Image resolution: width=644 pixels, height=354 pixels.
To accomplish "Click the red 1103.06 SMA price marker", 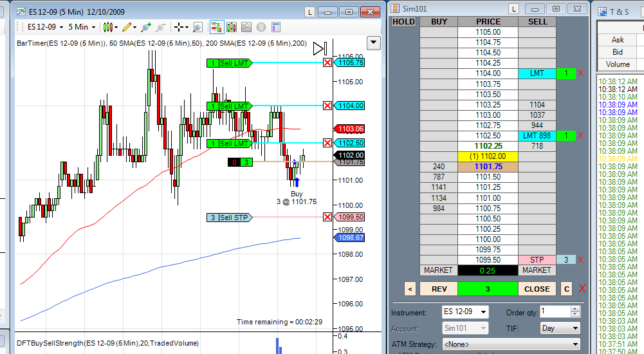I will 349,129.
